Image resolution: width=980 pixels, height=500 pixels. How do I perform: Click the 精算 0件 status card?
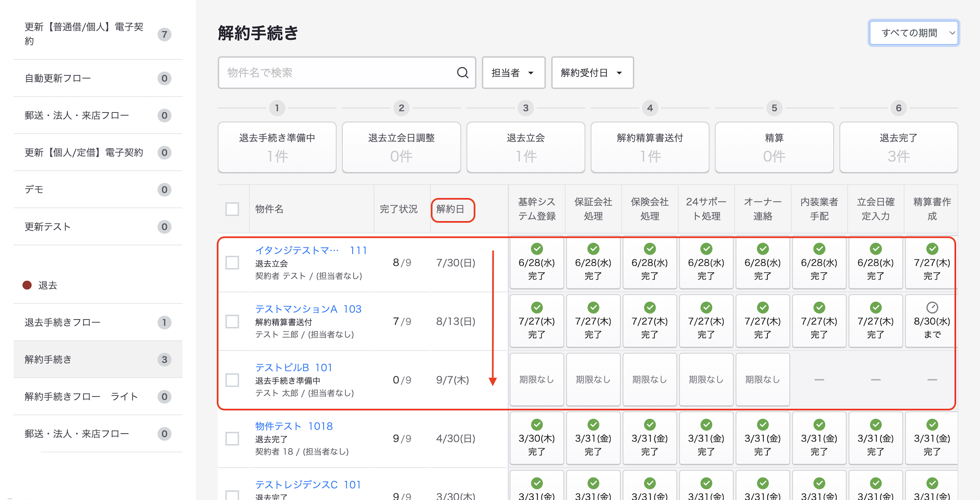click(774, 147)
